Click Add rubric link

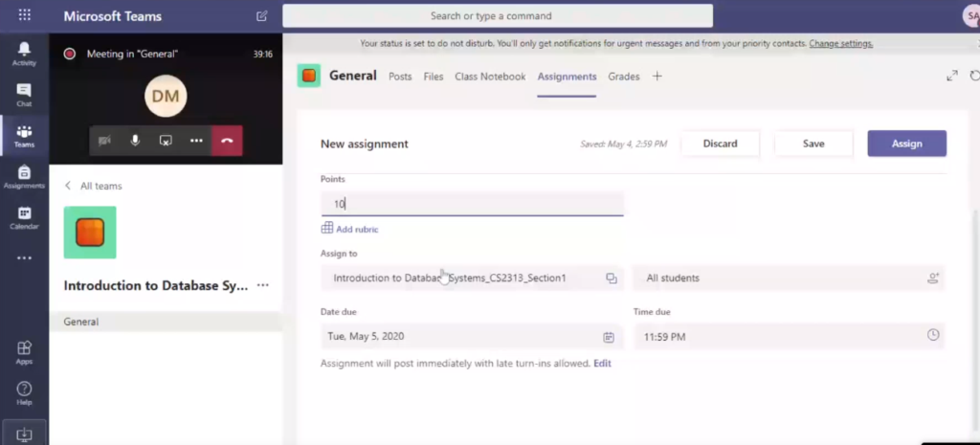click(357, 230)
